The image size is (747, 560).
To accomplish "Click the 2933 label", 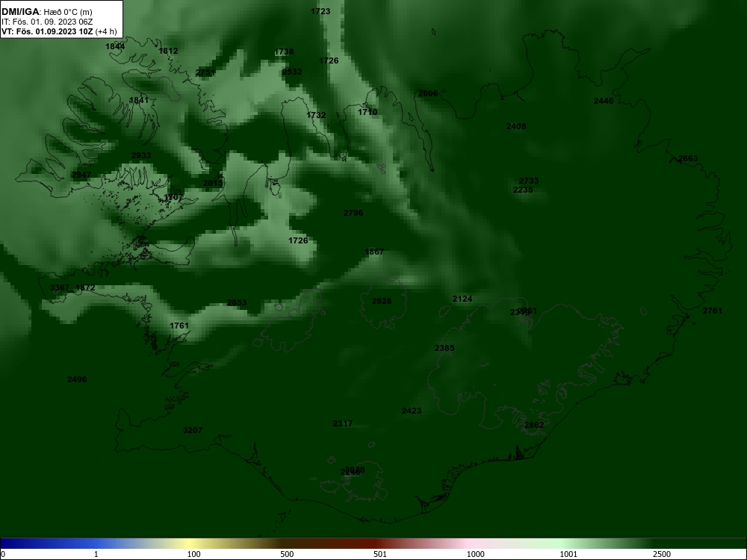I will 141,156.
